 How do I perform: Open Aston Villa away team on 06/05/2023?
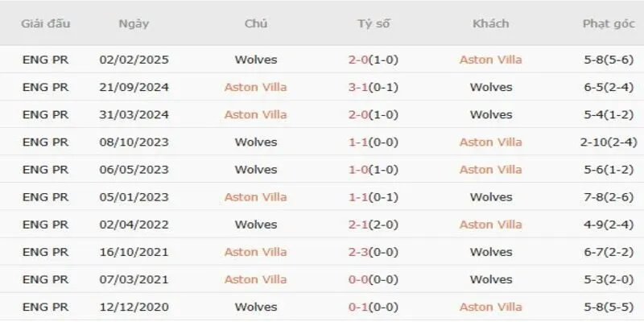point(490,170)
